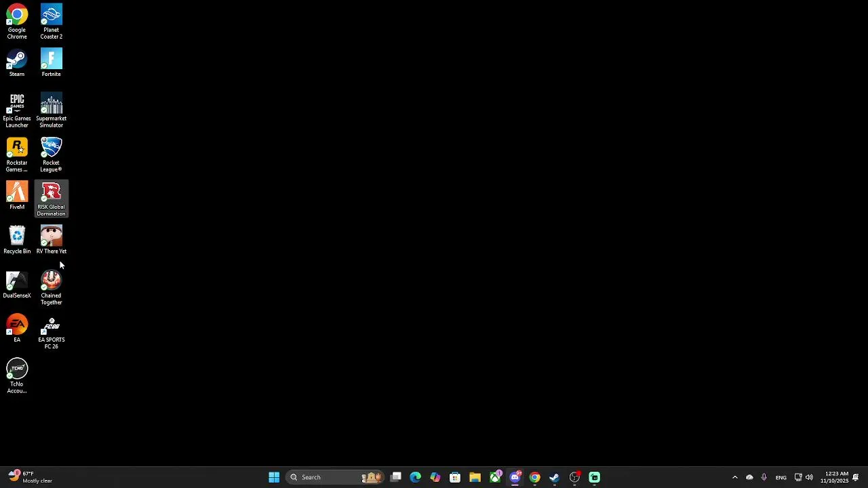Open the clock showing 12:23 AM
The height and width of the screenshot is (488, 868).
(834, 477)
